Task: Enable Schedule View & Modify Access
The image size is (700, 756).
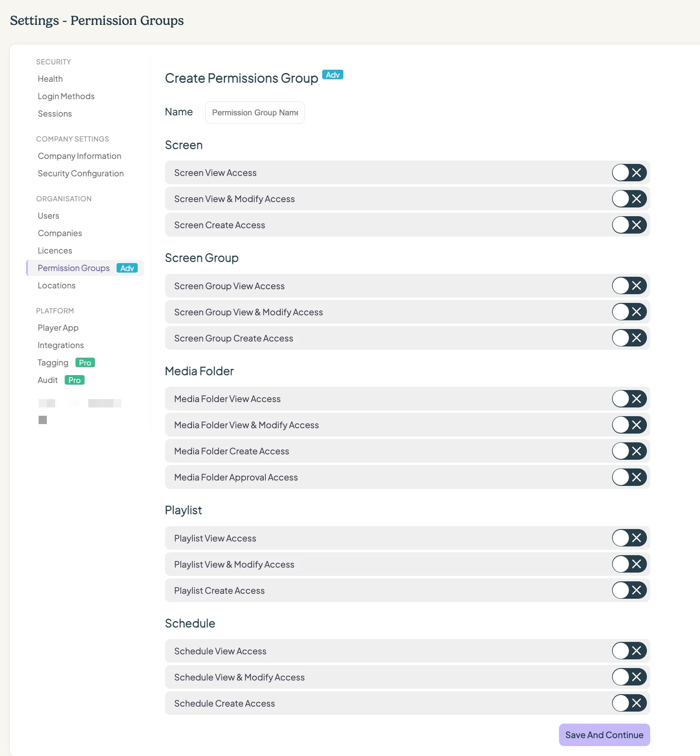Action: click(x=629, y=677)
